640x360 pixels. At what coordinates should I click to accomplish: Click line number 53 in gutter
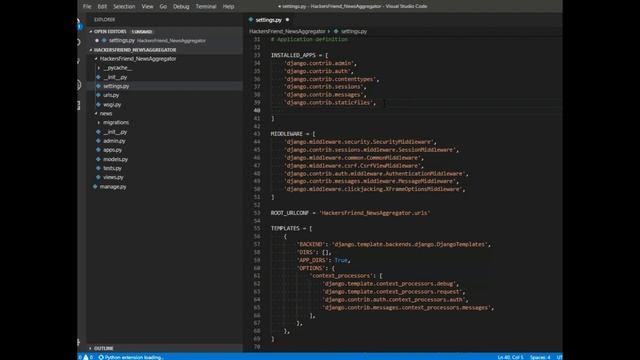click(x=257, y=213)
